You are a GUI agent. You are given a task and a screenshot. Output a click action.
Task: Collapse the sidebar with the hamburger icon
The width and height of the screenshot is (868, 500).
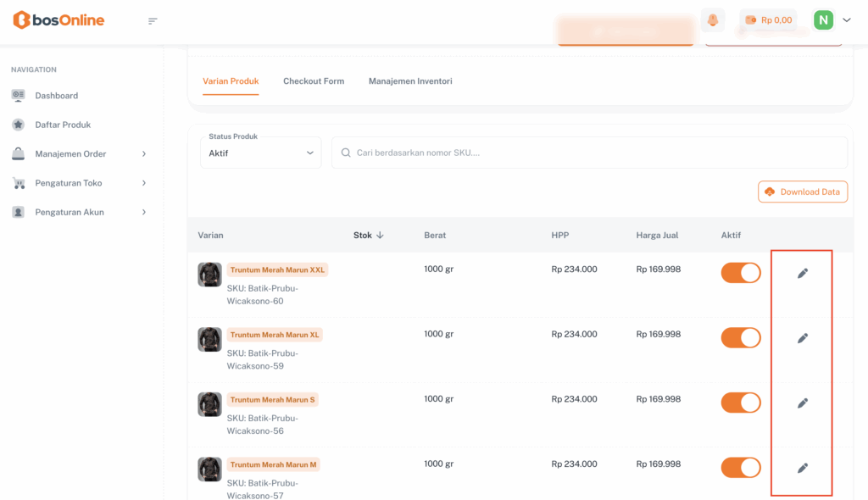[x=153, y=21]
